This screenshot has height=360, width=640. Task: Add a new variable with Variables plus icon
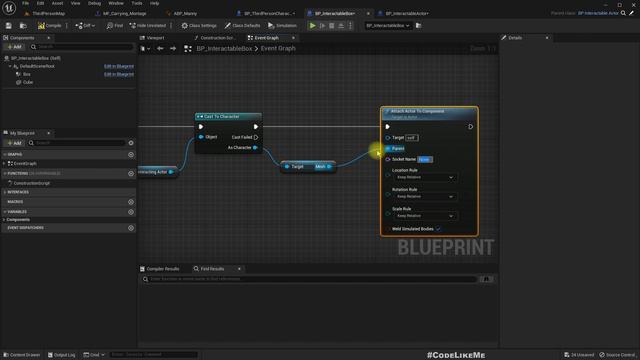coord(131,212)
